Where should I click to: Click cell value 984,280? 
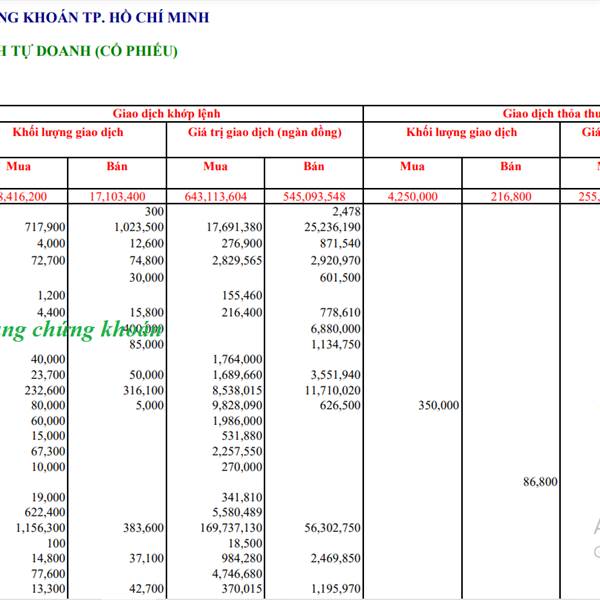[x=242, y=559]
